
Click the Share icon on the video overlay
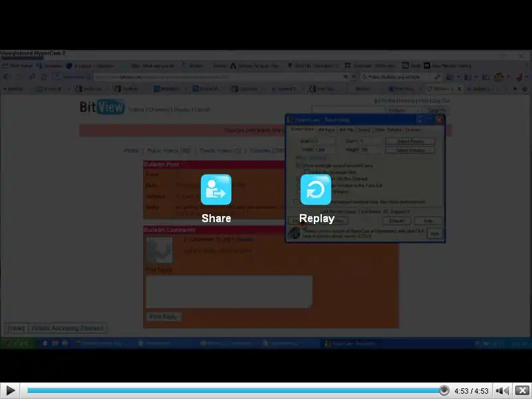tap(216, 190)
